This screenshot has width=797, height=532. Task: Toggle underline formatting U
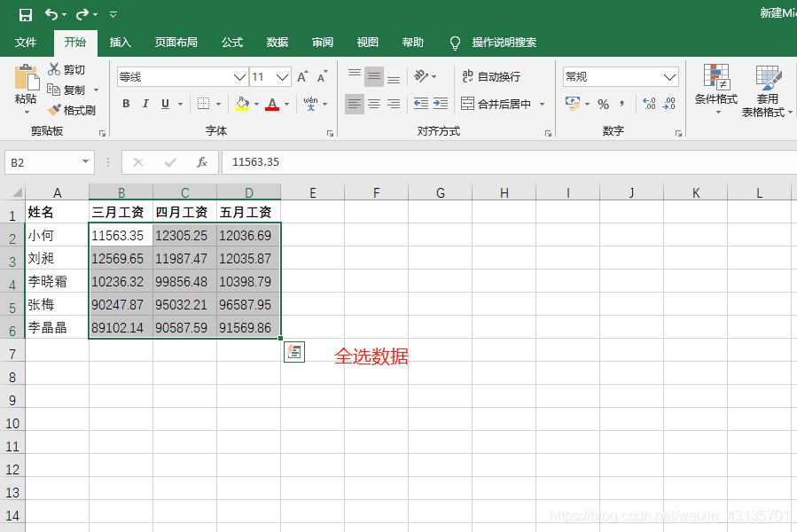[165, 104]
